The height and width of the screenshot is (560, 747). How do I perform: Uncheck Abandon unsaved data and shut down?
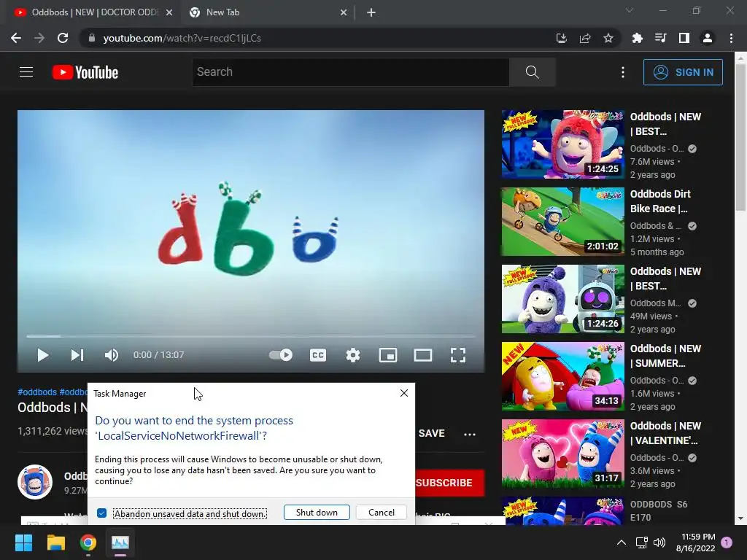(101, 513)
